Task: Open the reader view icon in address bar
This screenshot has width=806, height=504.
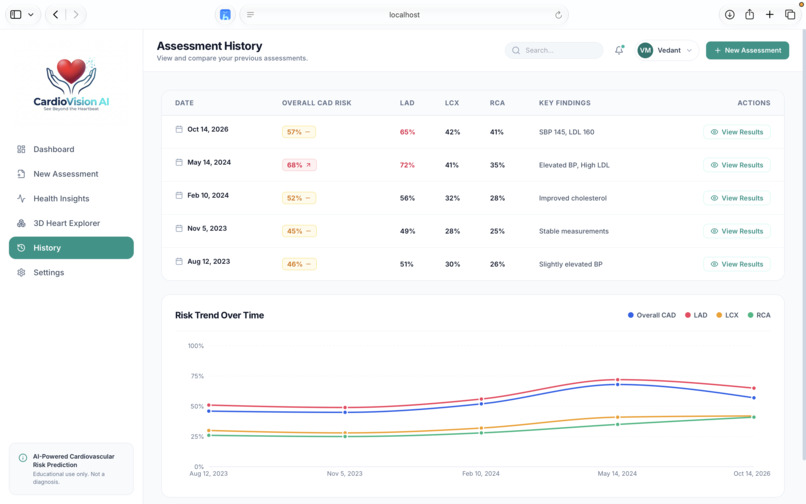Action: point(250,14)
